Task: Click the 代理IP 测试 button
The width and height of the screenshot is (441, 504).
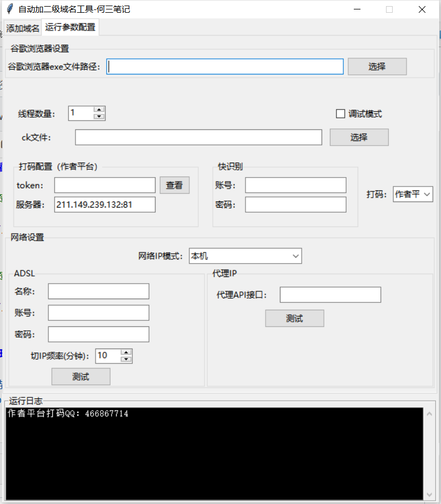Action: (294, 318)
